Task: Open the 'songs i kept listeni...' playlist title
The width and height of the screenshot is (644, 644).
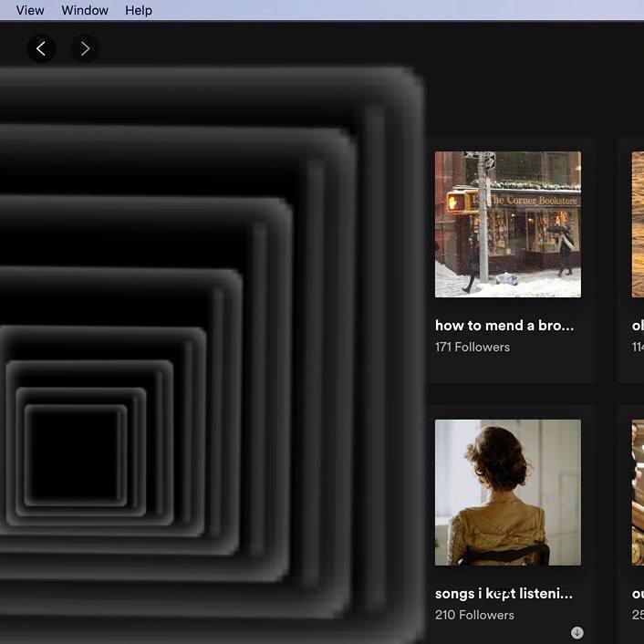Action: pyautogui.click(x=504, y=594)
